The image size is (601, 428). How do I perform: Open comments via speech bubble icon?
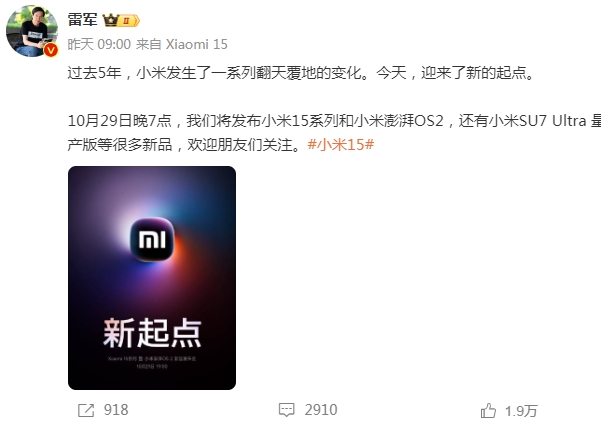click(x=286, y=410)
